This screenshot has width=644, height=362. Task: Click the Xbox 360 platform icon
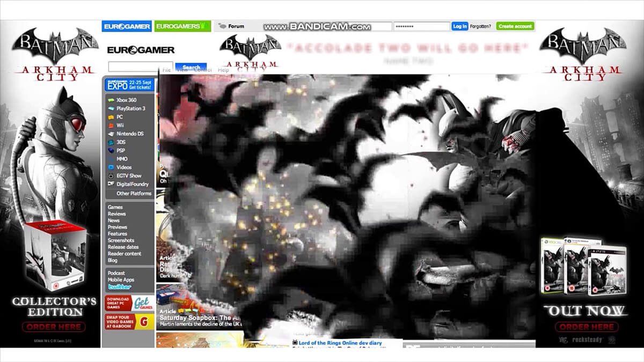point(111,100)
